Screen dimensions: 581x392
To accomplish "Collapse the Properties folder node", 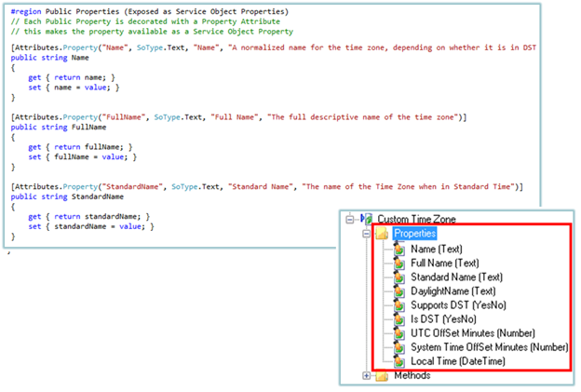I will tap(367, 234).
